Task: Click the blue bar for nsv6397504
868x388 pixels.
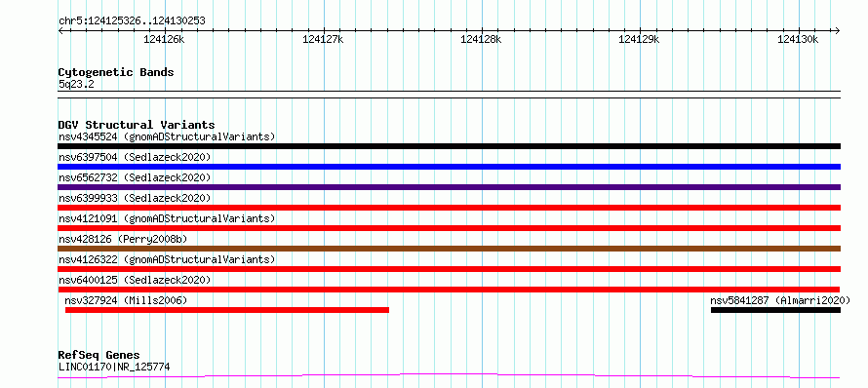Action: point(449,167)
